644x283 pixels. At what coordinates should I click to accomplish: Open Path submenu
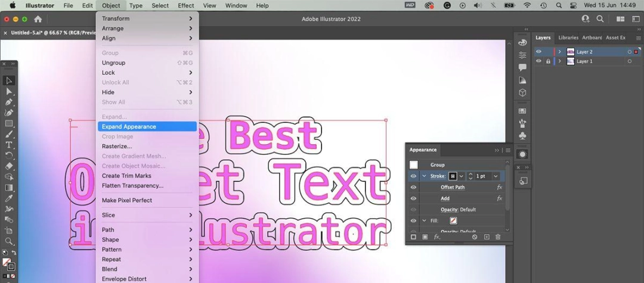pyautogui.click(x=147, y=230)
